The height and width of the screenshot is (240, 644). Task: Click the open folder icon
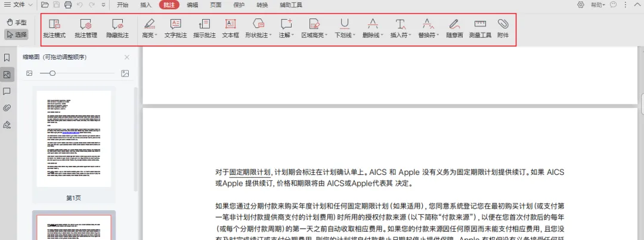tap(45, 5)
